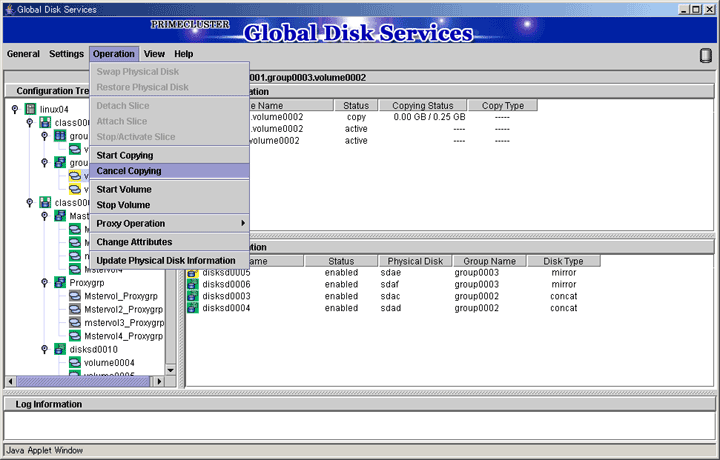720x460 pixels.
Task: Select the Mstervol4_Proxygrp tree item
Action: click(124, 336)
